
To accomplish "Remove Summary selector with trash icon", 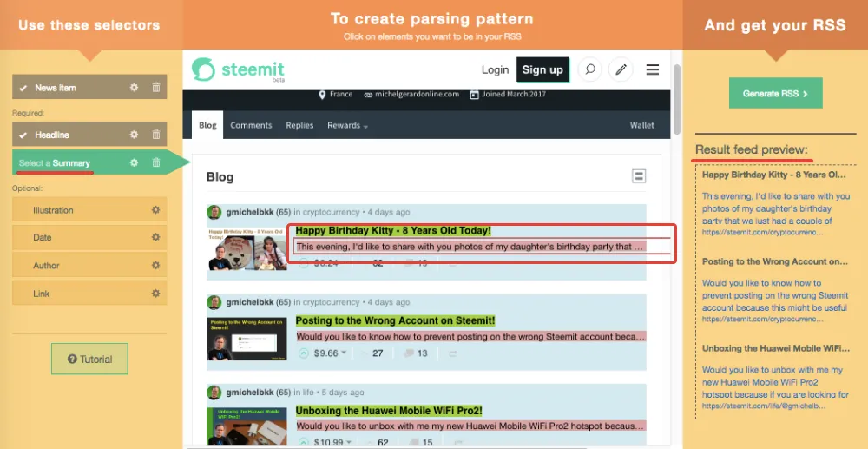I will pyautogui.click(x=156, y=162).
